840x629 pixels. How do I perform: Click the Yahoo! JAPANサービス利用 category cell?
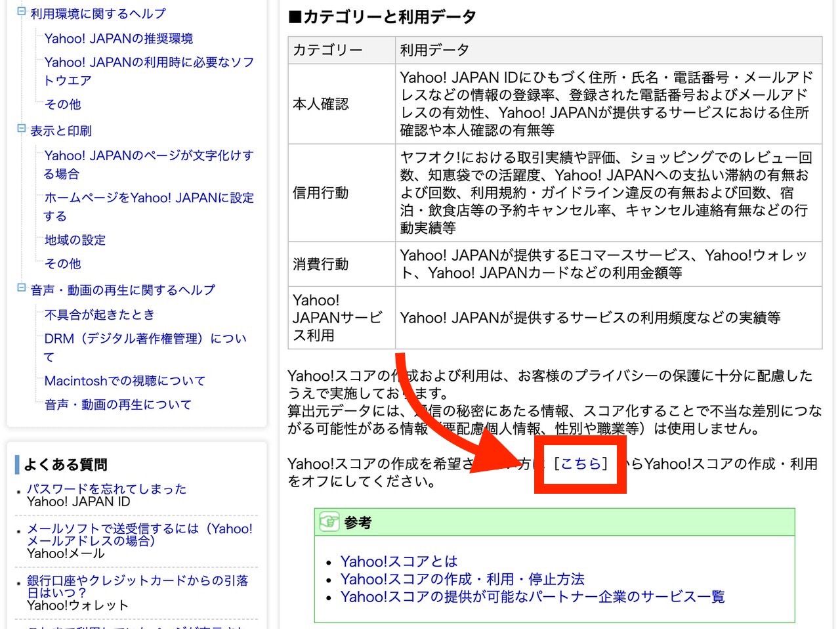342,317
